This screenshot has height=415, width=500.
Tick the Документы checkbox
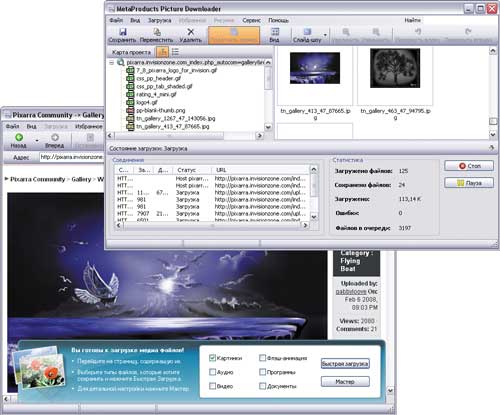point(263,386)
